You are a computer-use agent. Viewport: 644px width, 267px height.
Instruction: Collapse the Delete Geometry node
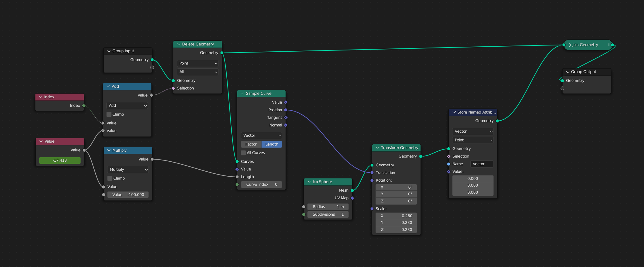coord(178,44)
